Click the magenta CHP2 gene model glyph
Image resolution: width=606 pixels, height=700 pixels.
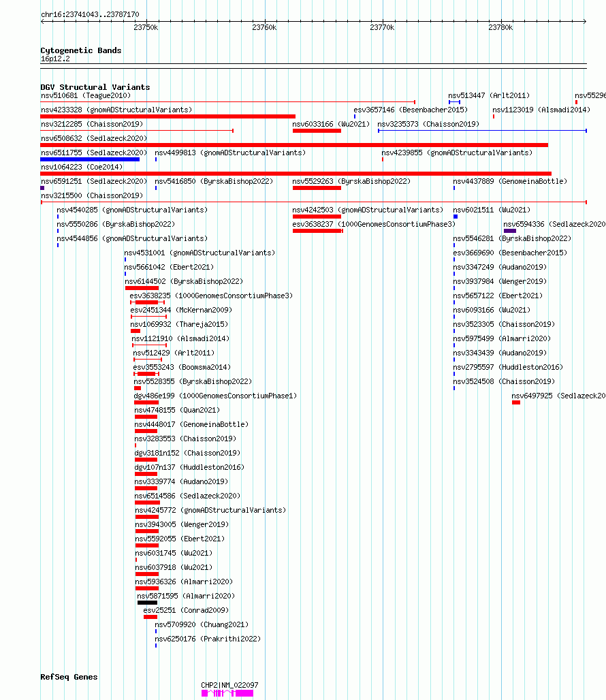[x=227, y=693]
